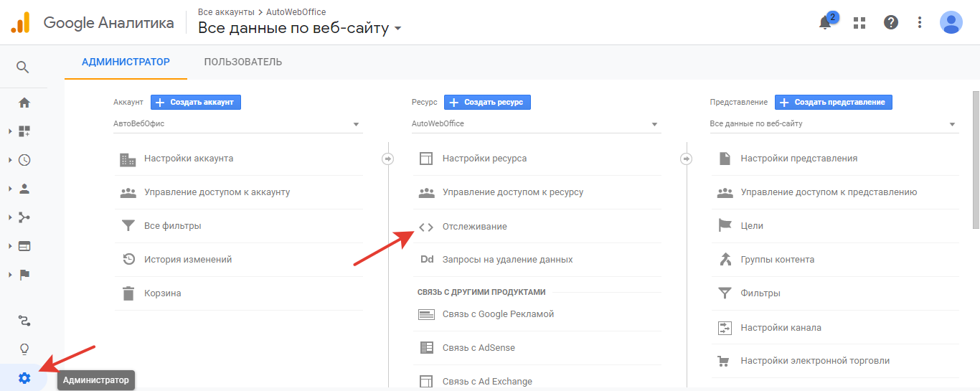
Task: Expand the Realtime clock reports section
Action: pyautogui.click(x=24, y=160)
